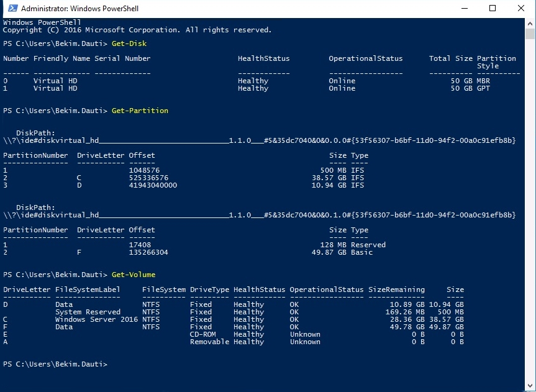
Task: Click the empty prompt on the last line
Action: click(x=112, y=364)
